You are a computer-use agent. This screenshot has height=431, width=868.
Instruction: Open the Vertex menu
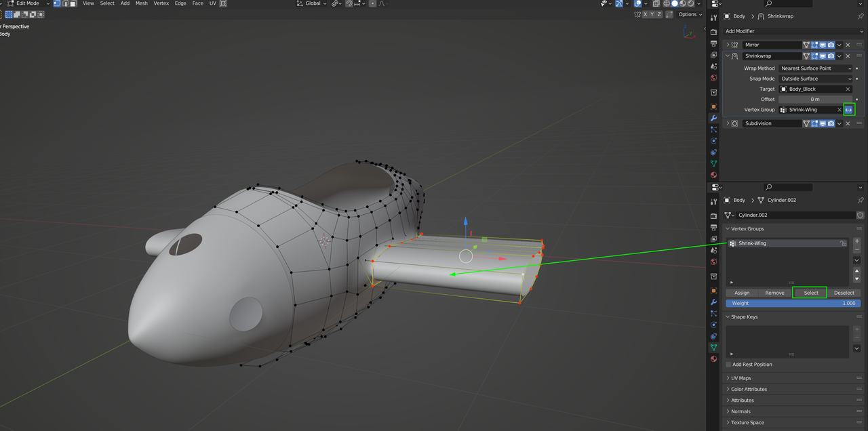(161, 3)
